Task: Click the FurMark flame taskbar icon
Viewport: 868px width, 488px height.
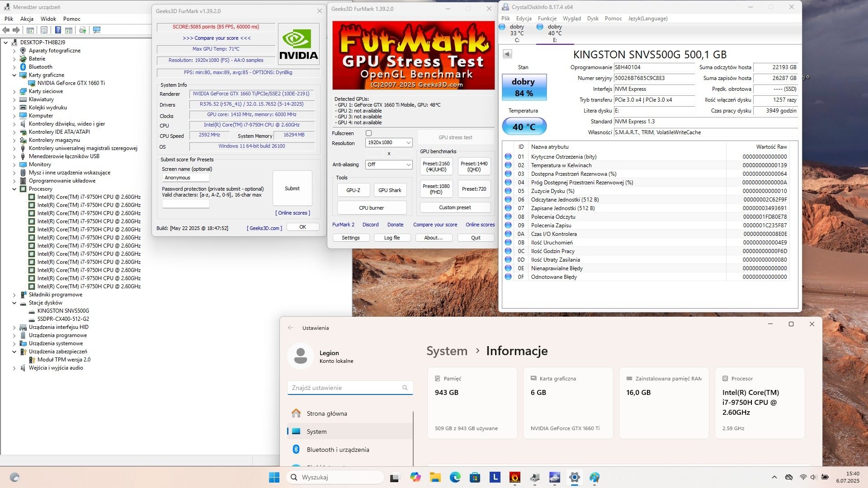Action: click(514, 477)
